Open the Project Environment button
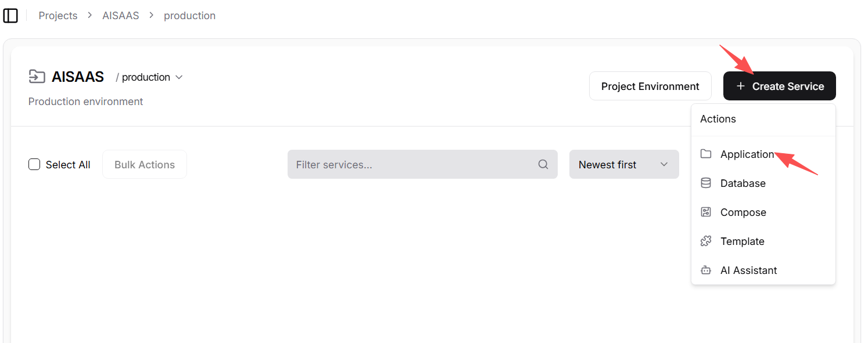 [650, 86]
